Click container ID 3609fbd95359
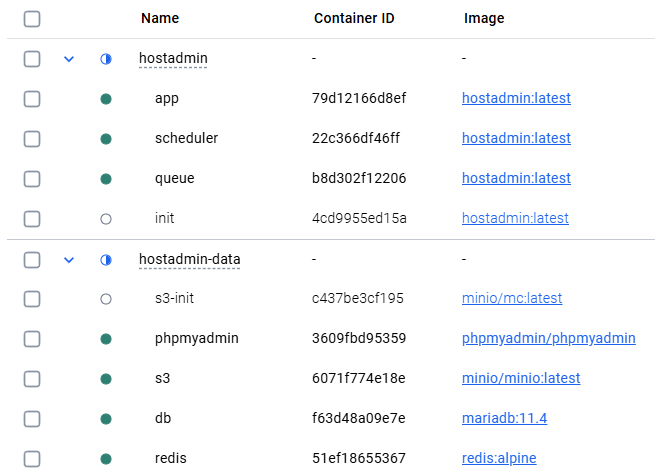This screenshot has height=473, width=655. (359, 338)
